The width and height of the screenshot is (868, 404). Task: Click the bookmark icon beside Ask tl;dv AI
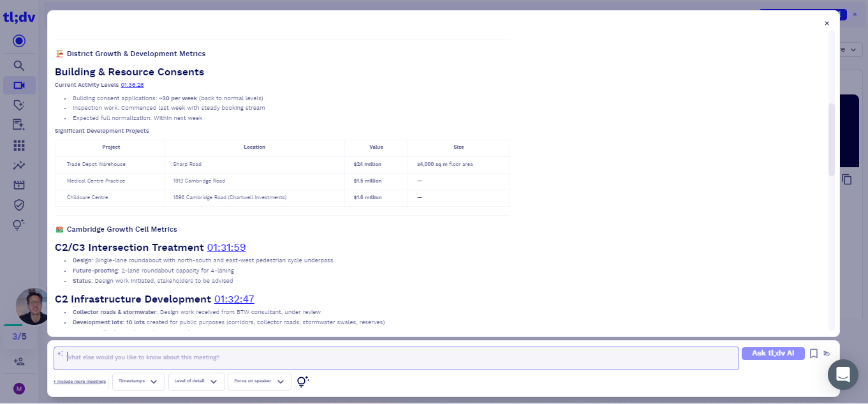point(814,354)
